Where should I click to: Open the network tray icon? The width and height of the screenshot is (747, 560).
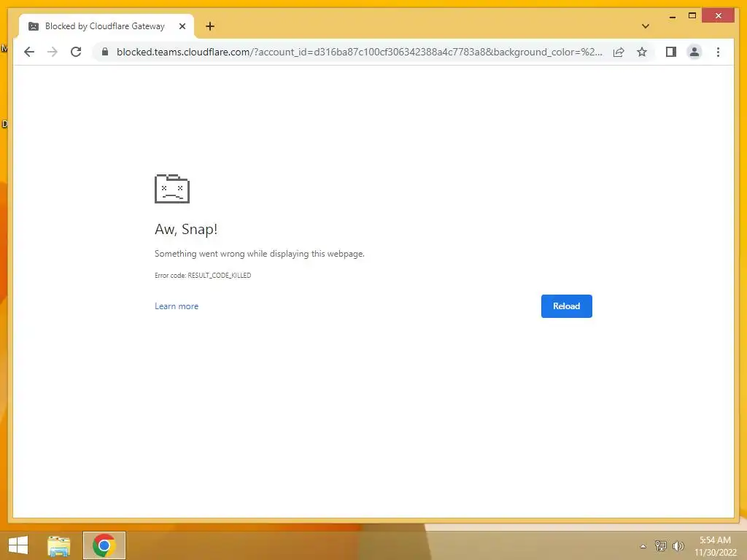click(x=660, y=545)
